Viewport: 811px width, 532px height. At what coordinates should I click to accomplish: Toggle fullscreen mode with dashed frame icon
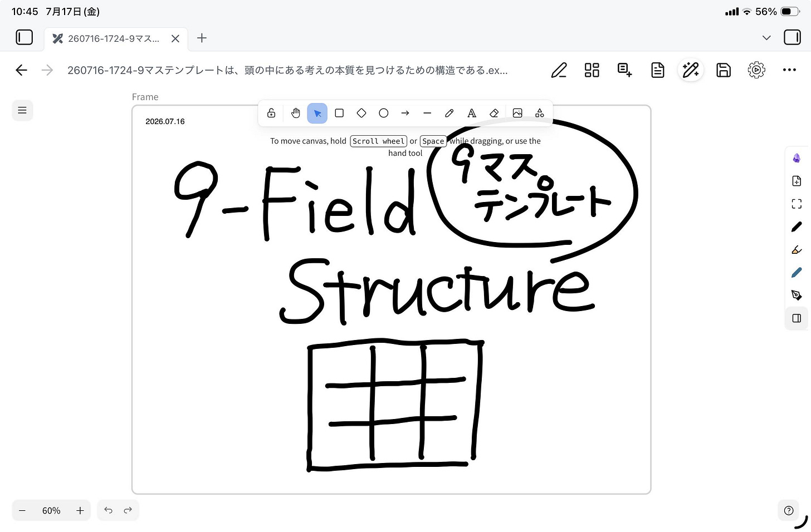tap(797, 204)
